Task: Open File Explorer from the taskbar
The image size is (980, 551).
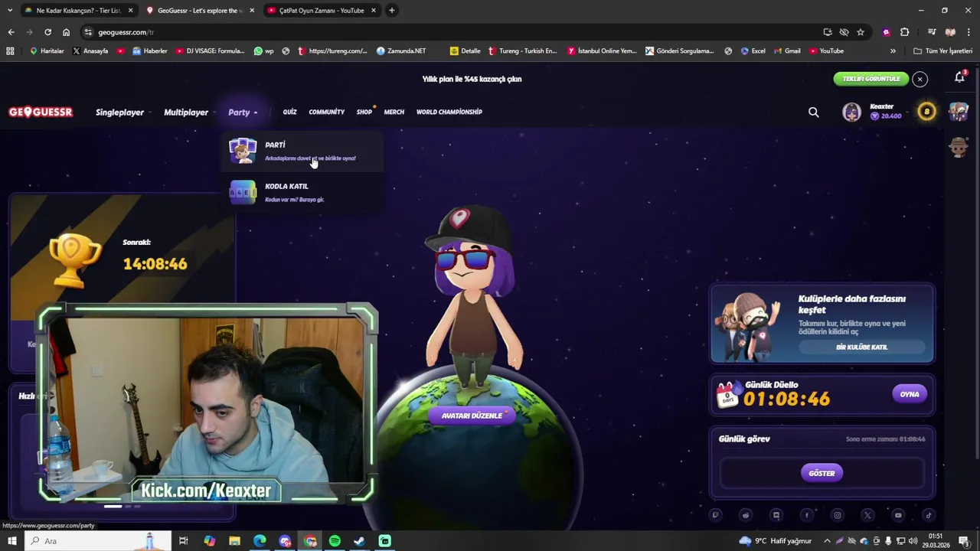Action: pyautogui.click(x=234, y=541)
